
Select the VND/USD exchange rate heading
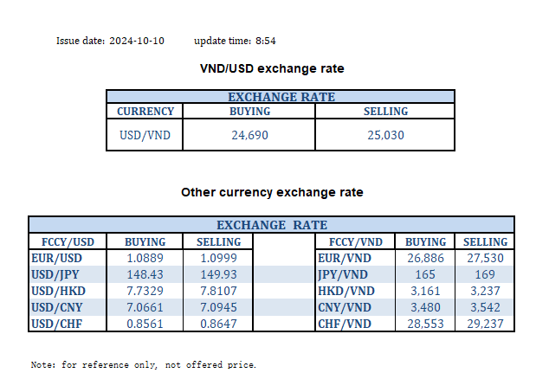(273, 68)
